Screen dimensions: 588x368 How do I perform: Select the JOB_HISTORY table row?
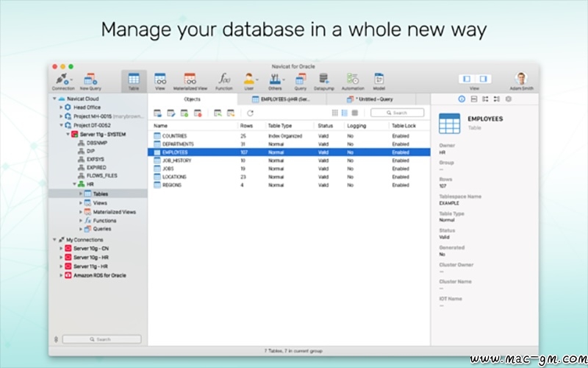289,160
